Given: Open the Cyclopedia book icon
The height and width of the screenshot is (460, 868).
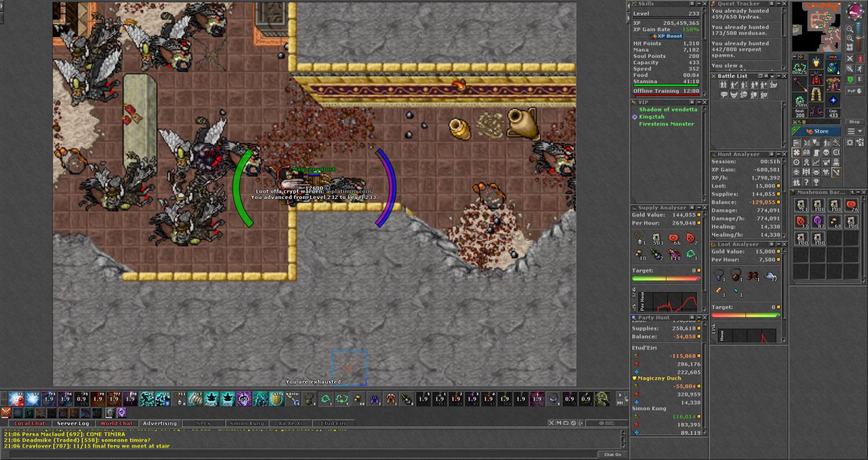Looking at the screenshot, I should [x=806, y=152].
